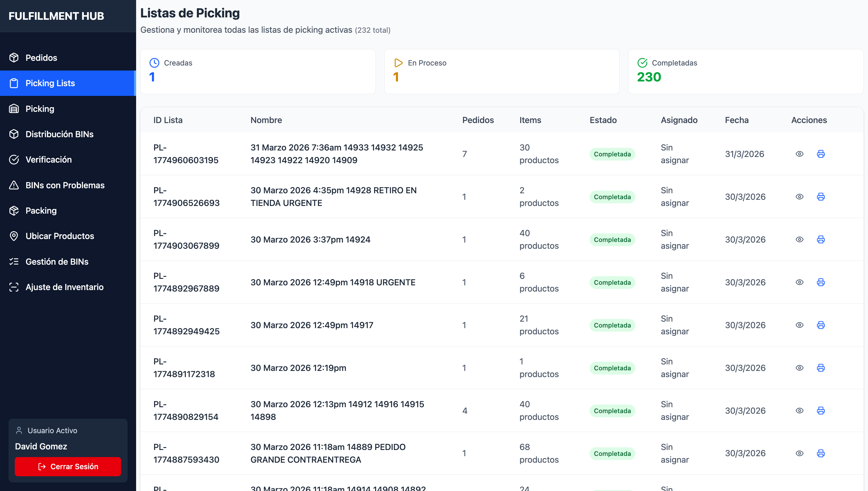Open Ubicar Productos

click(68, 236)
